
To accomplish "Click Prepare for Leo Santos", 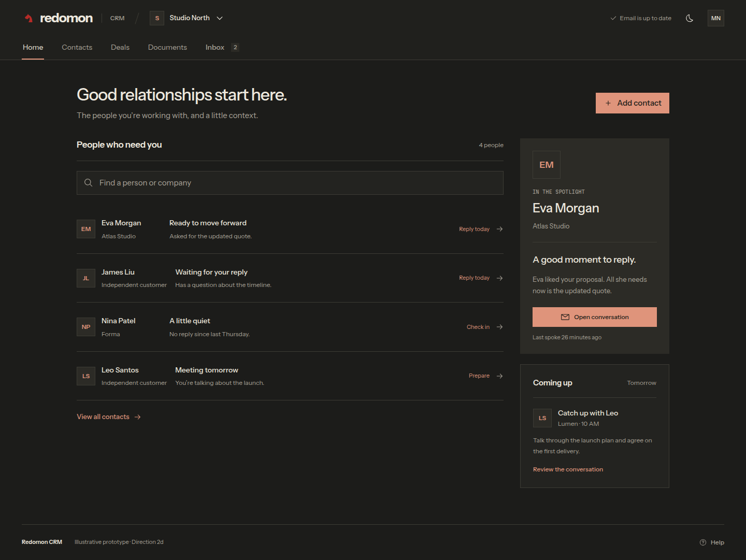I will 479,376.
